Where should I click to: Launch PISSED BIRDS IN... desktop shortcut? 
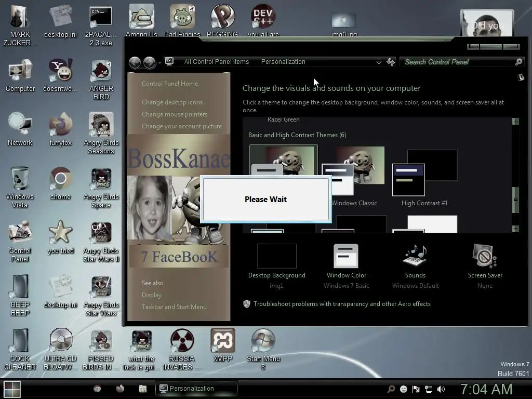(x=101, y=350)
